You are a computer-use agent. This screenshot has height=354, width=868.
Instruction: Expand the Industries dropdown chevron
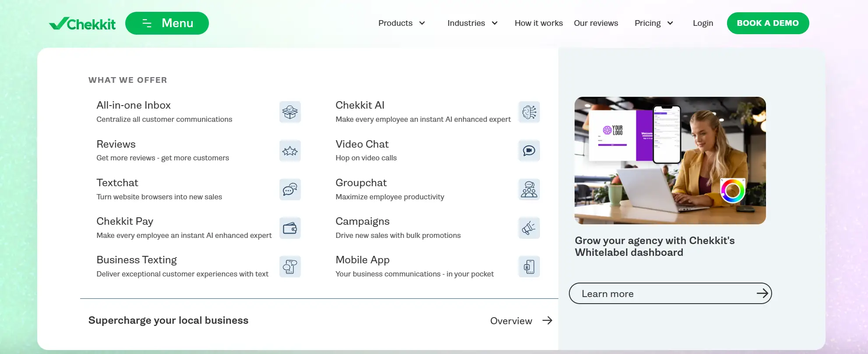(495, 23)
